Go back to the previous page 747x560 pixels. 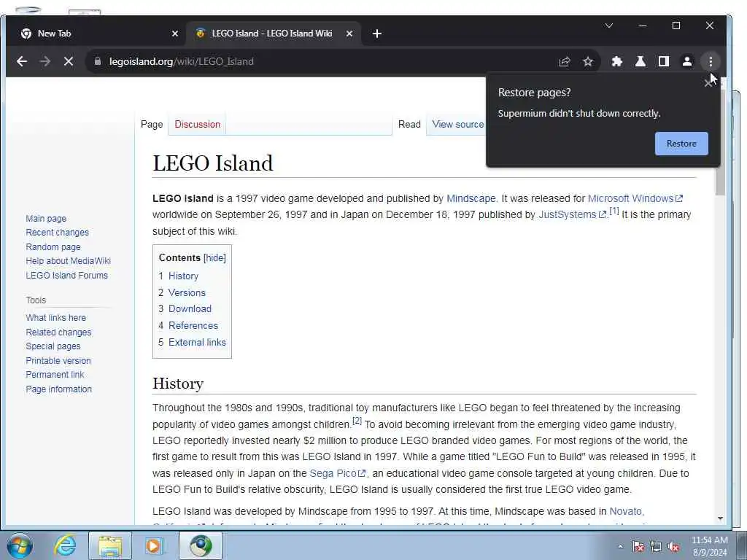click(x=21, y=61)
